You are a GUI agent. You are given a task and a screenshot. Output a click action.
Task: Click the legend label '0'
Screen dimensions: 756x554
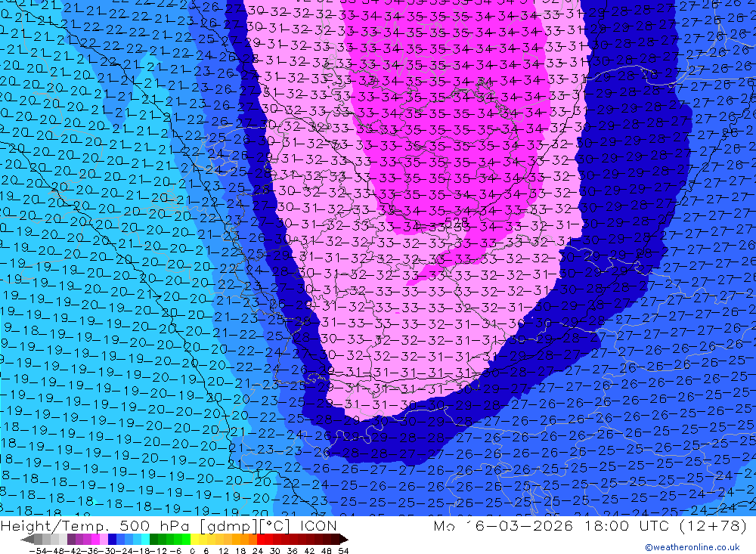click(x=192, y=551)
